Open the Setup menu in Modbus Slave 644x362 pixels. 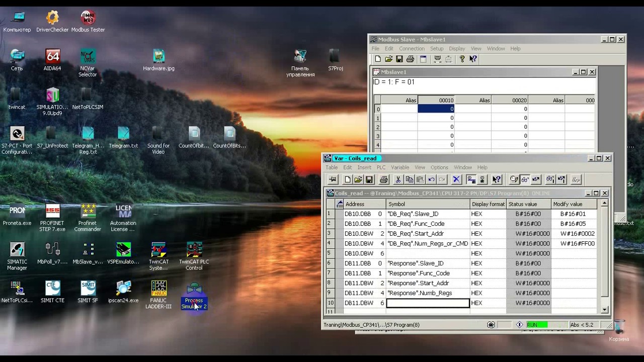click(x=437, y=49)
